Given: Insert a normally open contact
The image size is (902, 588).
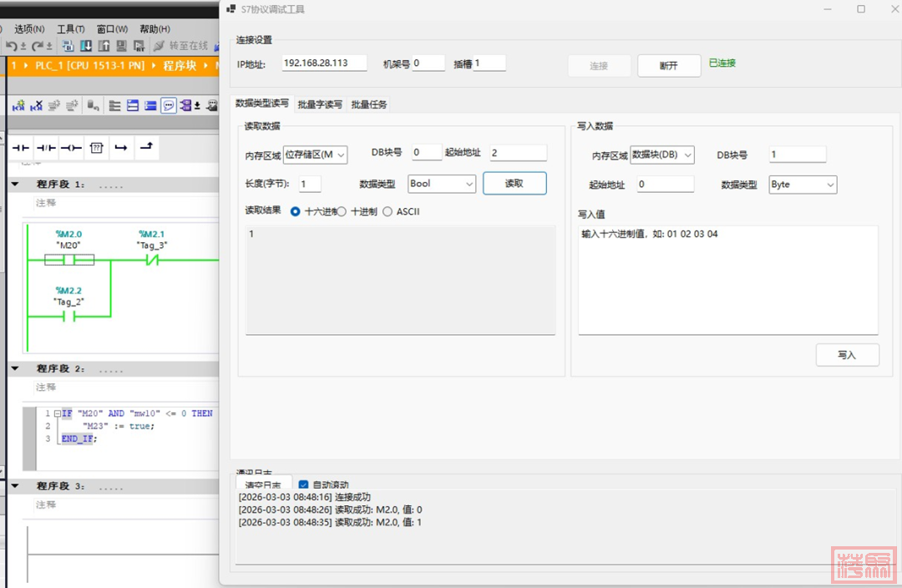Looking at the screenshot, I should point(21,148).
